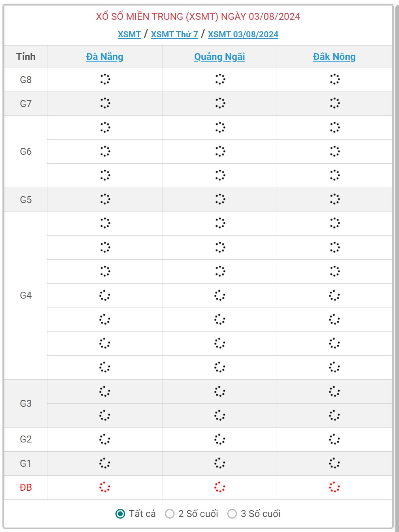Click the G1 spinner in Quảng Ngãi column
This screenshot has width=399, height=532.
(220, 463)
